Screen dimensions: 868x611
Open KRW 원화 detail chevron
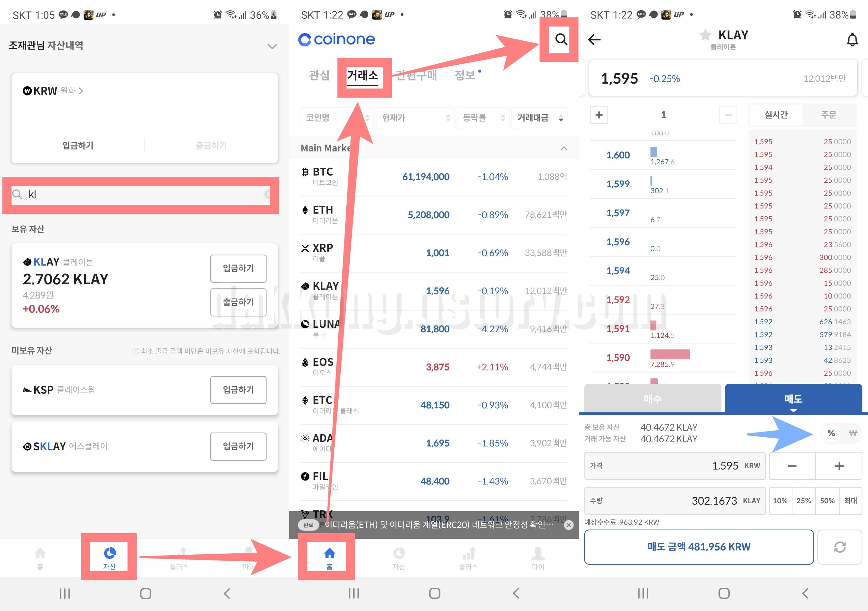tap(81, 91)
